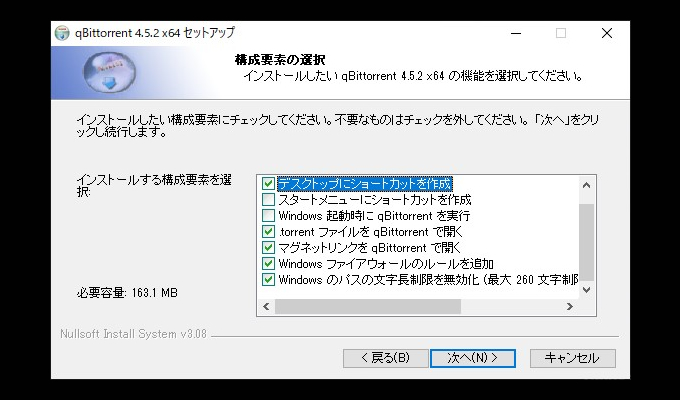Image resolution: width=680 pixels, height=400 pixels.
Task: Click the Nullsoft Install System v3.08 text
Action: point(134,334)
